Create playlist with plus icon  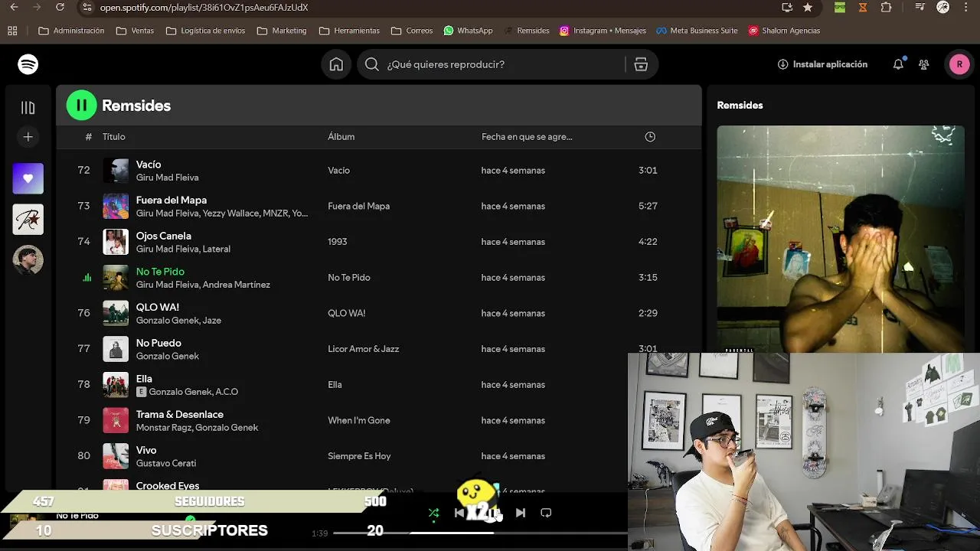tap(28, 137)
